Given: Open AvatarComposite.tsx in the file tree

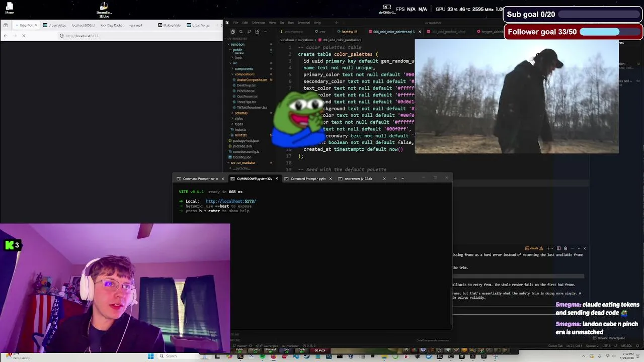Looking at the screenshot, I should pos(252,80).
